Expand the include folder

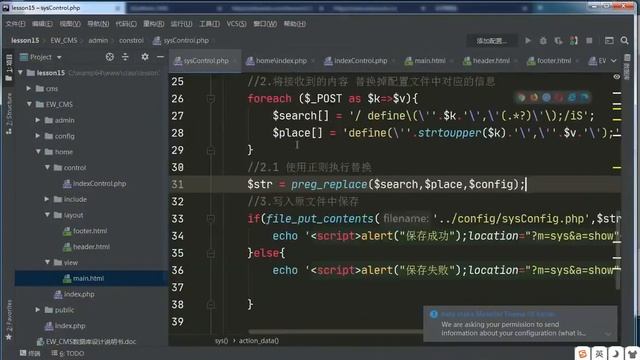pyautogui.click(x=47, y=199)
